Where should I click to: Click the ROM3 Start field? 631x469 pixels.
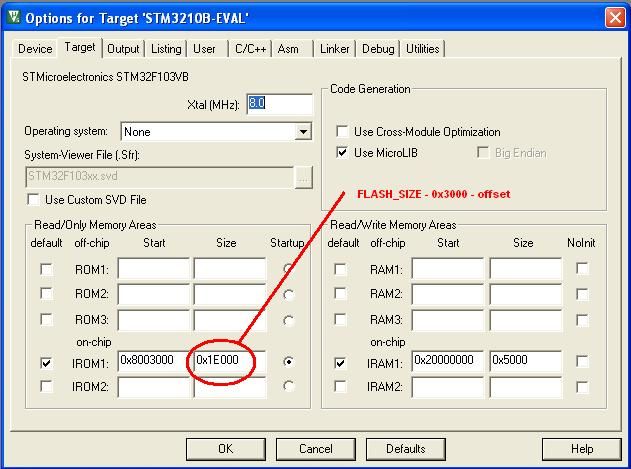(x=153, y=320)
